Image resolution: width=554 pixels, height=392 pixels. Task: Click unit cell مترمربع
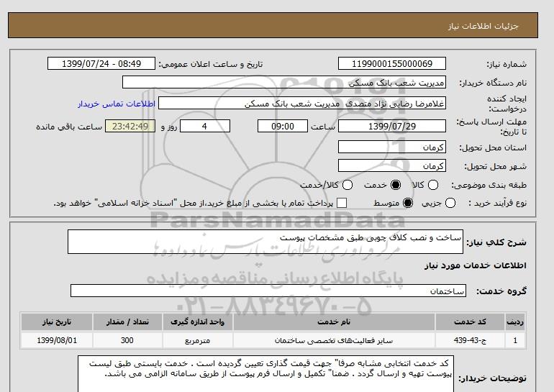198,340
